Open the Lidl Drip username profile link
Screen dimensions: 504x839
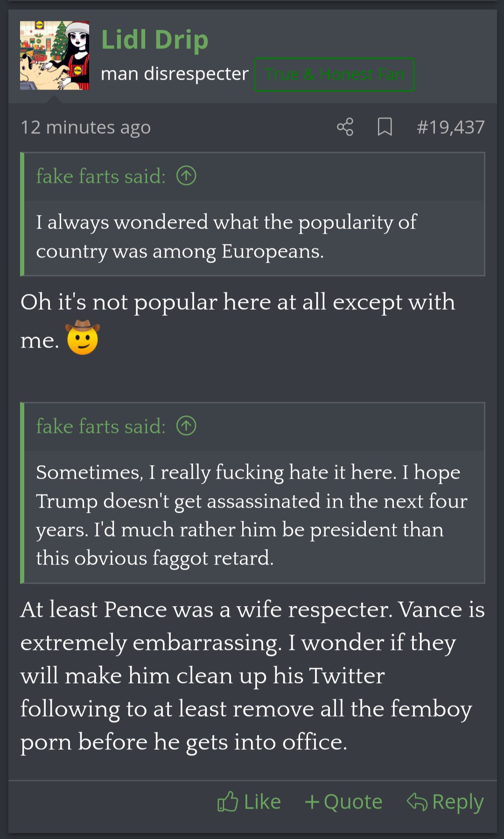point(154,40)
